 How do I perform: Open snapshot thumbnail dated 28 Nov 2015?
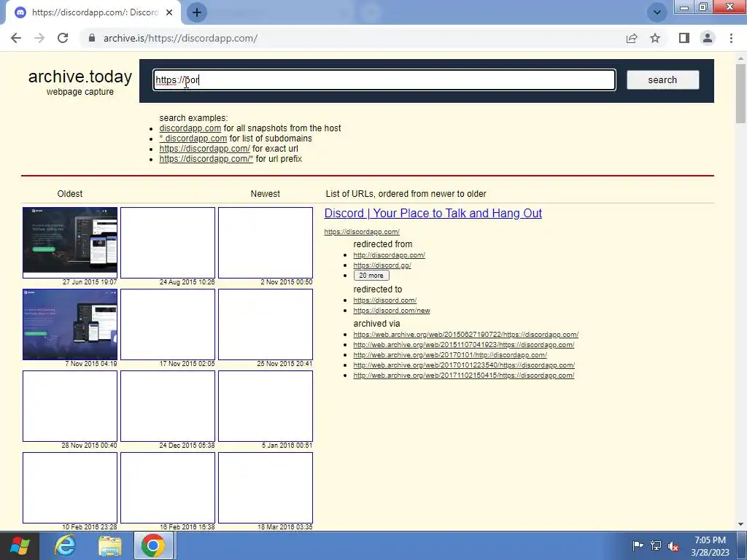(x=70, y=406)
